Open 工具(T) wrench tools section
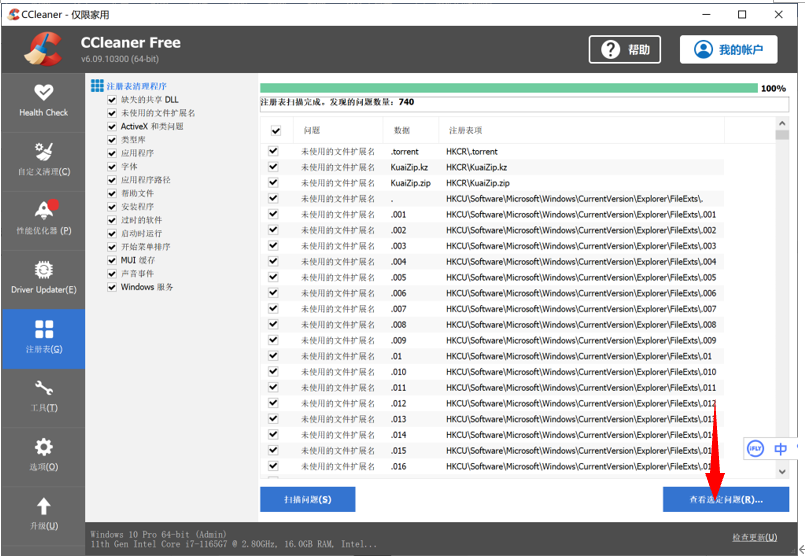The width and height of the screenshot is (805, 558). coord(44,397)
